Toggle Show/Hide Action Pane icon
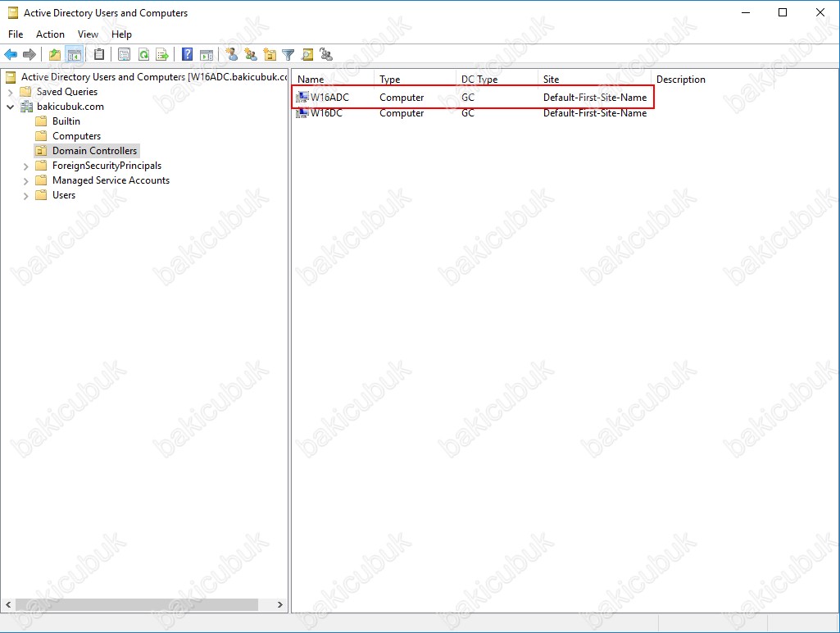Viewport: 840px width, 633px height. click(207, 54)
